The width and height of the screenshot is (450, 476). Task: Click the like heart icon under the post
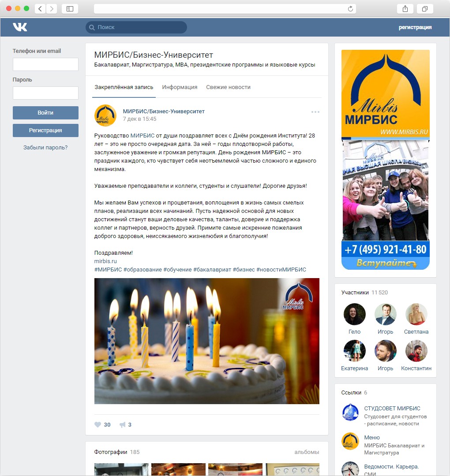pos(97,424)
